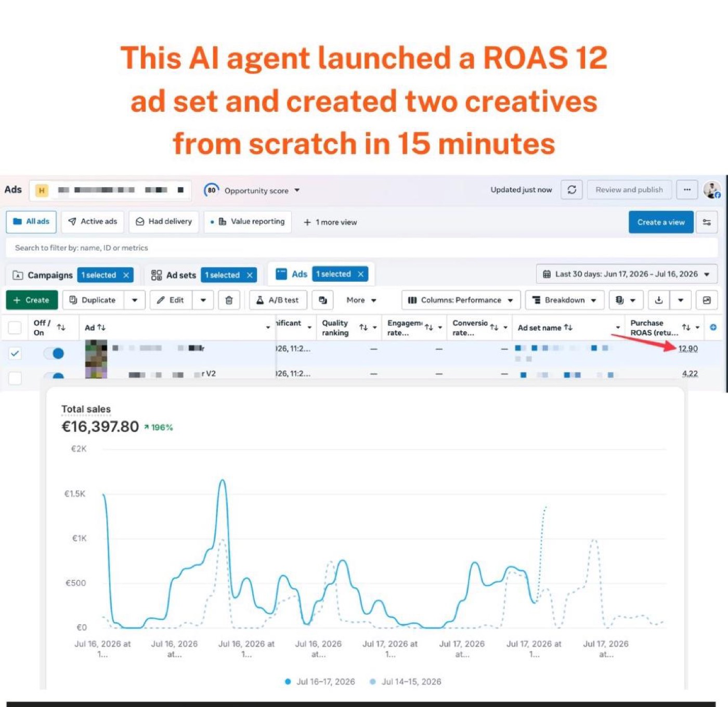Screen dimensions: 728x707
Task: Open the Breakdown dropdown
Action: coord(565,300)
